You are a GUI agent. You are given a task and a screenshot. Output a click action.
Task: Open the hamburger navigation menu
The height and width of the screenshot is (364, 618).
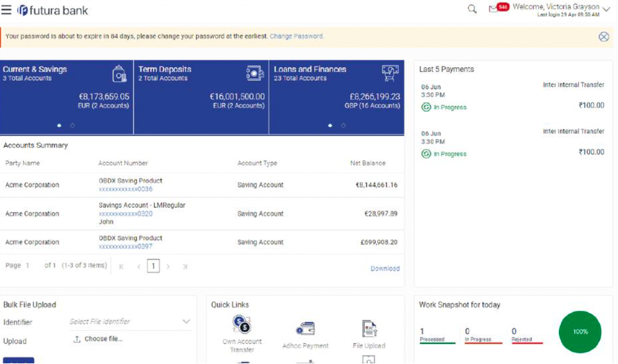click(7, 10)
